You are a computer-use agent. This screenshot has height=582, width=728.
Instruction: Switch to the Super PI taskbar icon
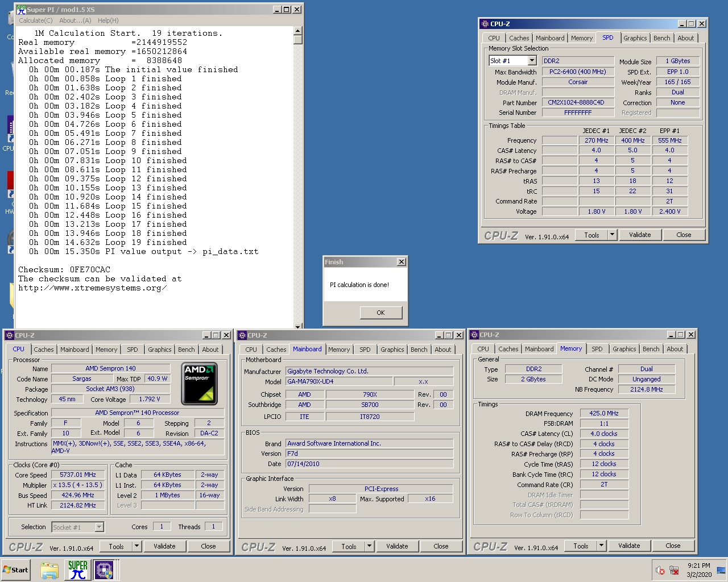coord(77,570)
